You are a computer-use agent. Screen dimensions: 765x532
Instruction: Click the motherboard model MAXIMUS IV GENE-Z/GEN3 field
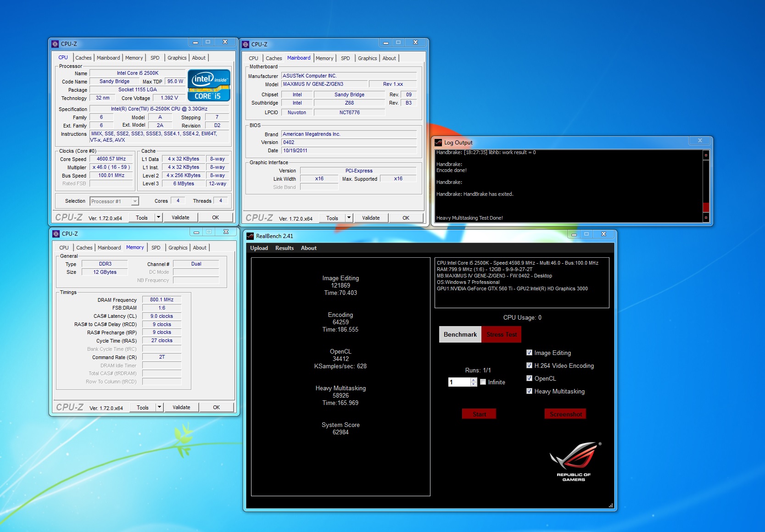click(324, 84)
